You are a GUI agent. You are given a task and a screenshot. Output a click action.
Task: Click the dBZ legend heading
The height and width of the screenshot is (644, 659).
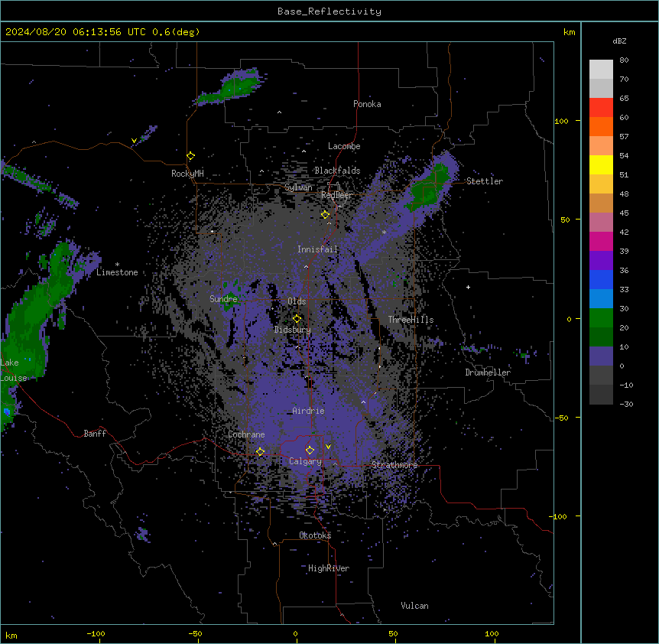619,41
